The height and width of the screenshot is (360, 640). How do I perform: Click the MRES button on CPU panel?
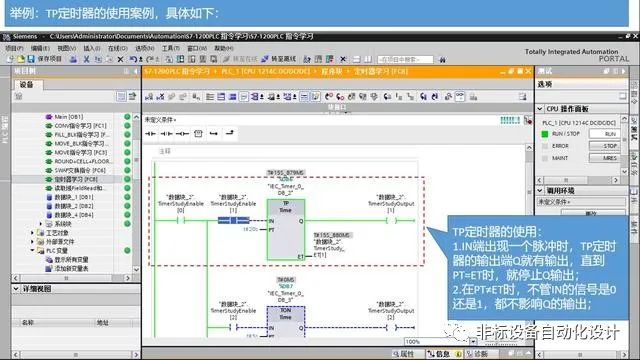(604, 158)
